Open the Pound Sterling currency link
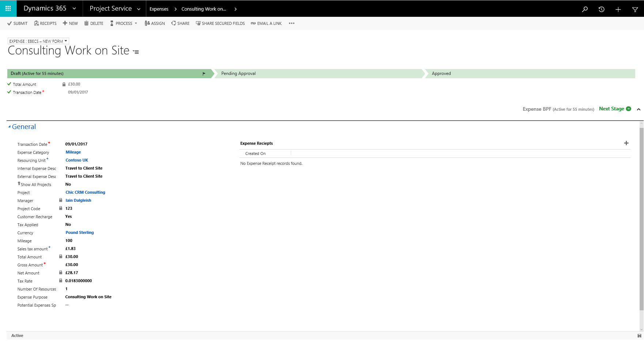Viewport: 644px width, 341px height. point(80,232)
